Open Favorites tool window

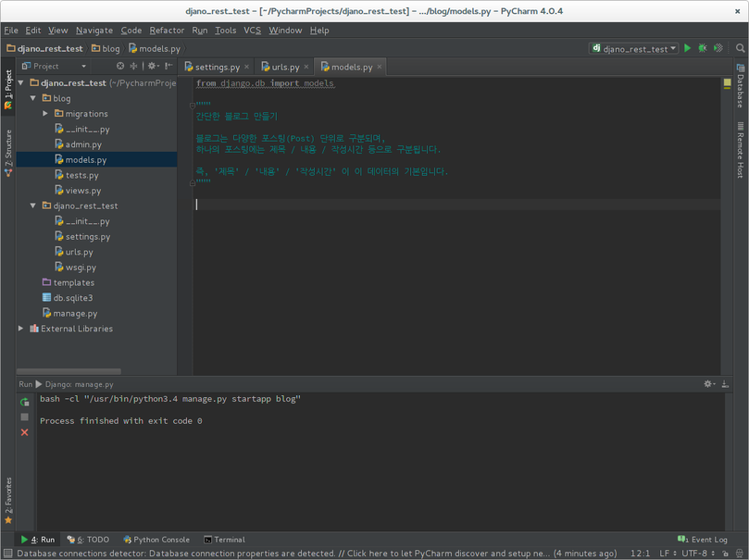click(8, 501)
